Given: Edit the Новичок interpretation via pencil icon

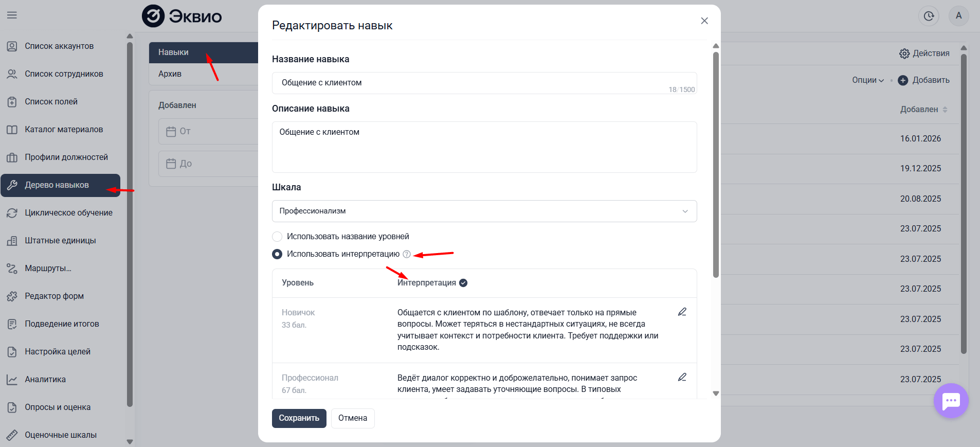Looking at the screenshot, I should click(682, 312).
